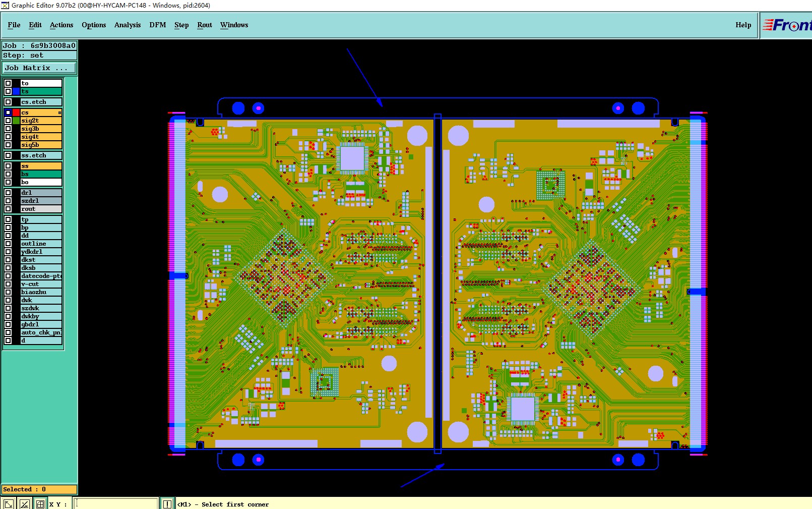Click the exclamation mark icon
812x509 pixels.
coord(167,503)
